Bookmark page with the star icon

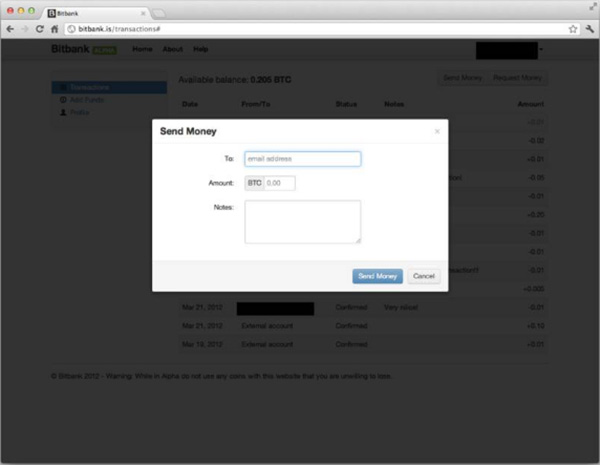point(573,29)
